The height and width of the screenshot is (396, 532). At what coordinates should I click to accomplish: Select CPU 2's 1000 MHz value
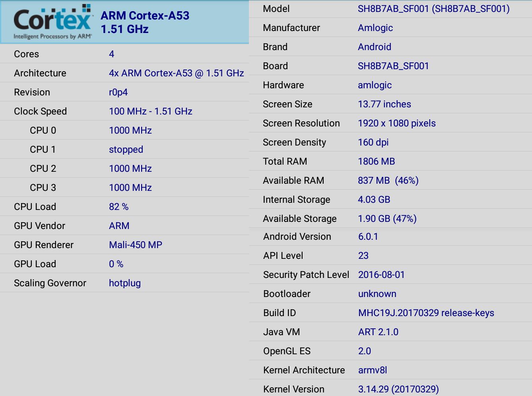point(130,169)
